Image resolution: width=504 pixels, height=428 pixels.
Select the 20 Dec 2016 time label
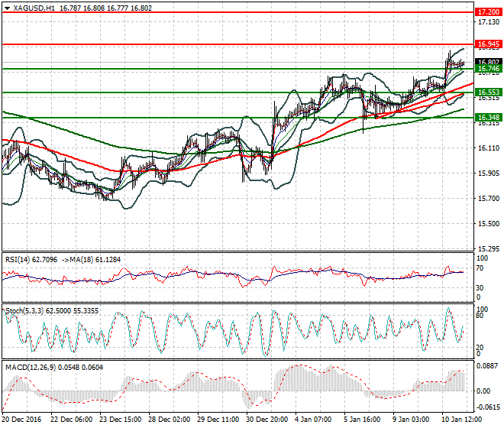click(21, 420)
